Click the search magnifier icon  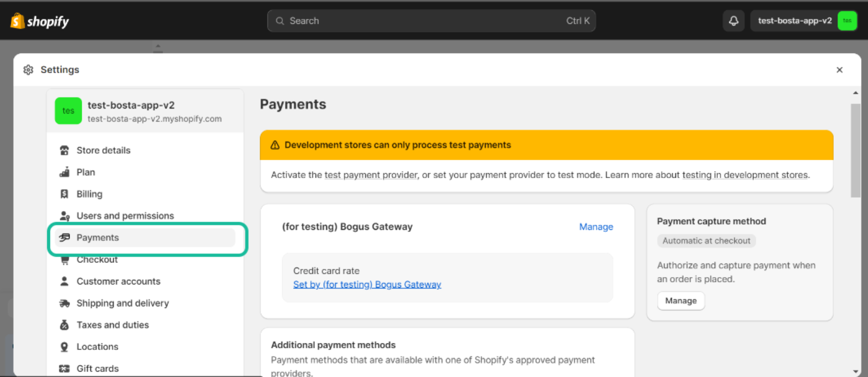pyautogui.click(x=280, y=21)
